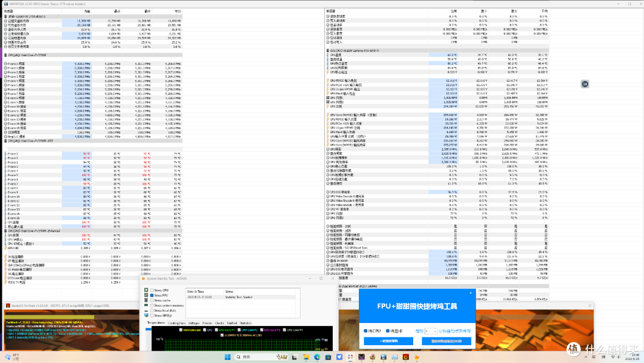Launch Microsoft Edge from the taskbar

click(x=317, y=357)
